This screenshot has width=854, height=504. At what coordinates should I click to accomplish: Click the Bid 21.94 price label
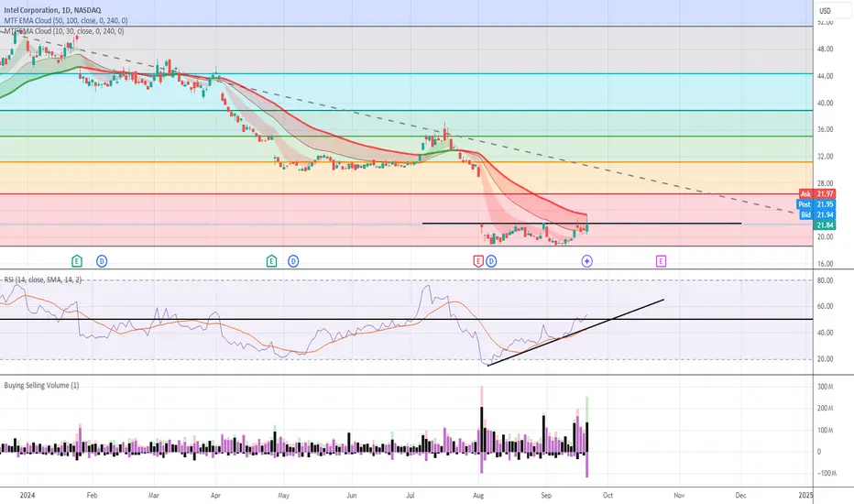click(817, 214)
